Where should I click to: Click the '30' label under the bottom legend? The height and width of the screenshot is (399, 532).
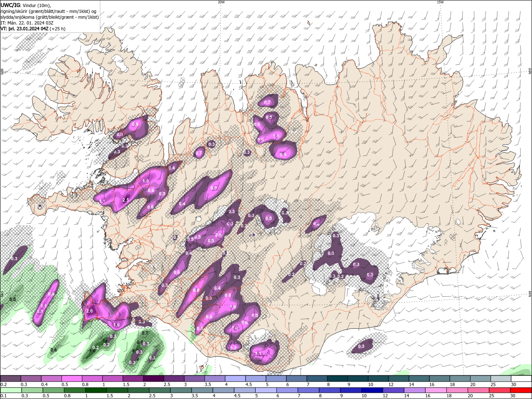point(514,396)
